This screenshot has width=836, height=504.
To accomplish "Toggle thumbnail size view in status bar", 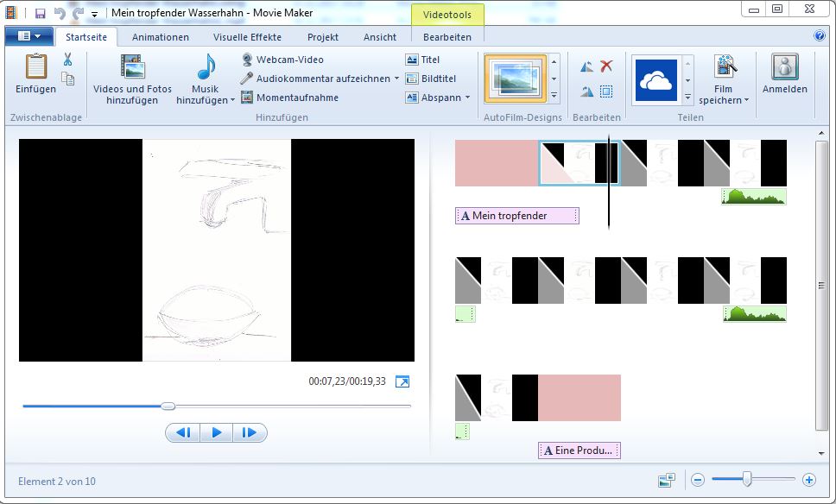I will coord(666,480).
